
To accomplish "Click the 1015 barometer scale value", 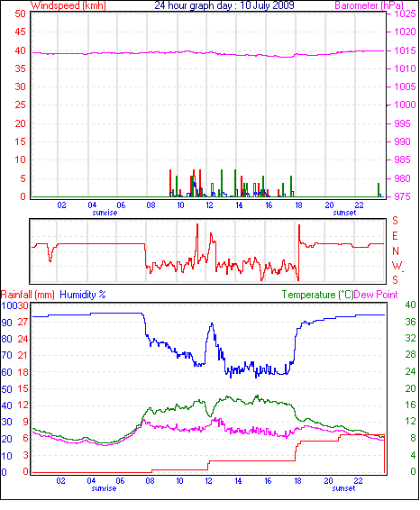I will [x=405, y=50].
